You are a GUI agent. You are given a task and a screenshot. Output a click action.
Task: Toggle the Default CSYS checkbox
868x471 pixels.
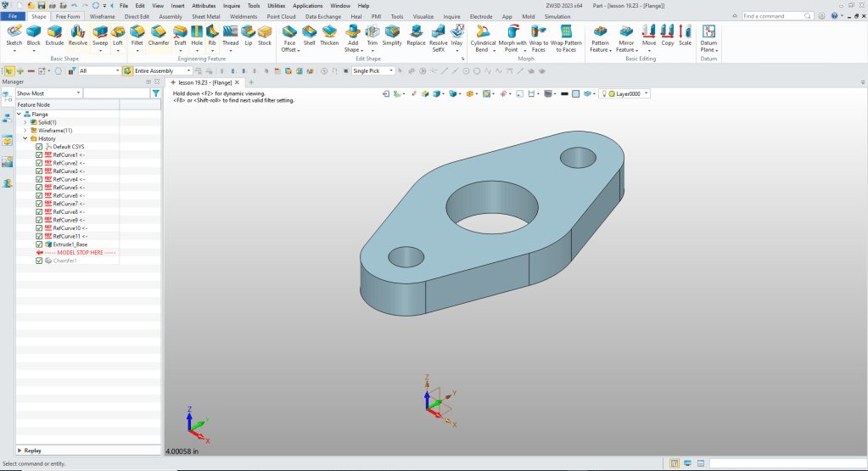[x=39, y=147]
